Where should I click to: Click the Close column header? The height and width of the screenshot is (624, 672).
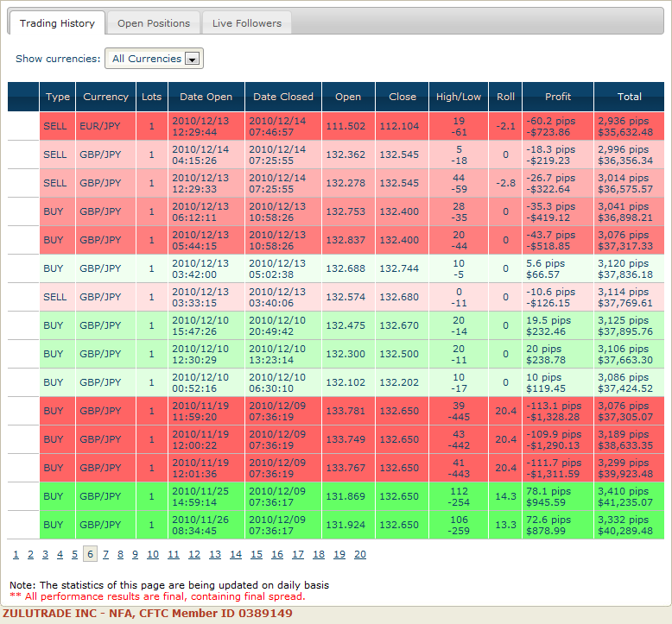403,97
